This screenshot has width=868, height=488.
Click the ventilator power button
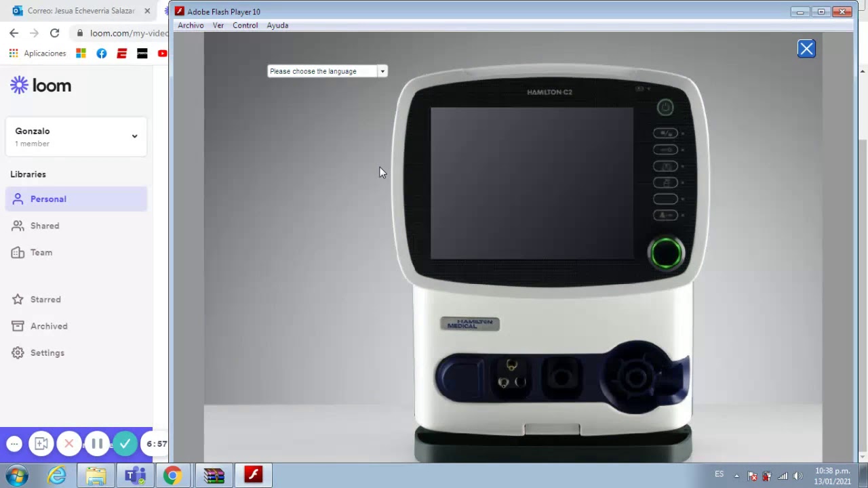pyautogui.click(x=665, y=107)
